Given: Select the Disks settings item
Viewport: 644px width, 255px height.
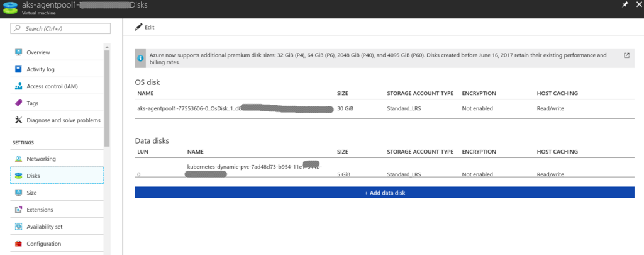Looking at the screenshot, I should point(57,176).
